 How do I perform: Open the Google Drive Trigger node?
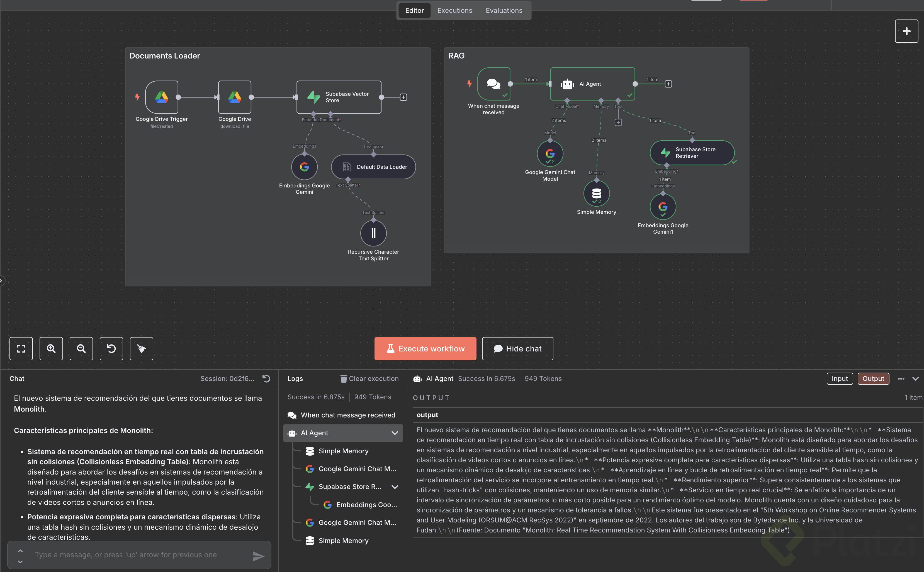[x=162, y=97]
